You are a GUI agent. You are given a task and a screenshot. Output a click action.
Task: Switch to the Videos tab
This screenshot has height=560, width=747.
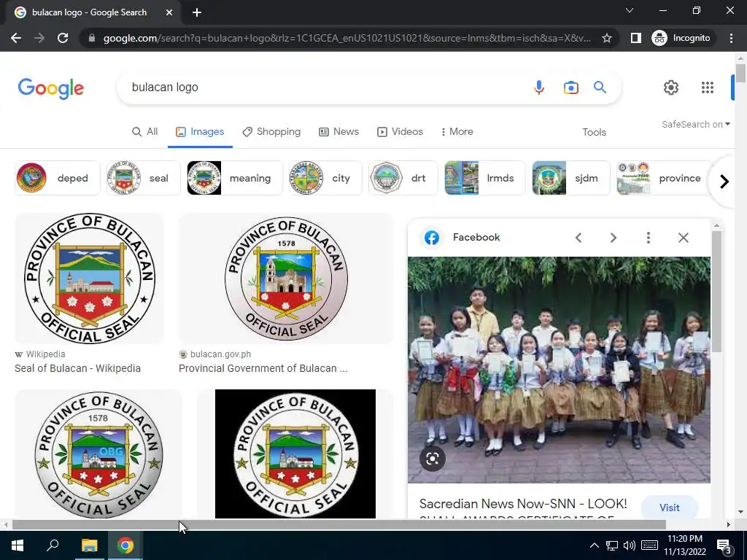[x=400, y=132]
